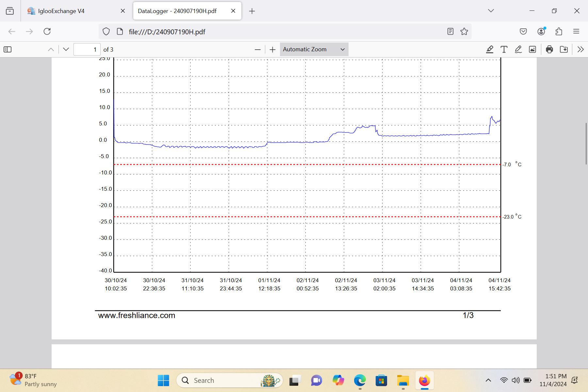Open the weather widget showing 83°F

tap(33, 380)
